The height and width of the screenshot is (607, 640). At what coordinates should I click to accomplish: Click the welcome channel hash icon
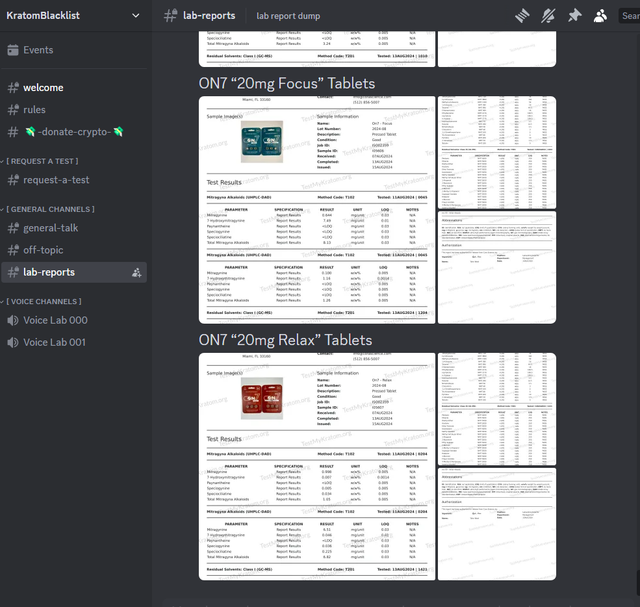[x=13, y=87]
